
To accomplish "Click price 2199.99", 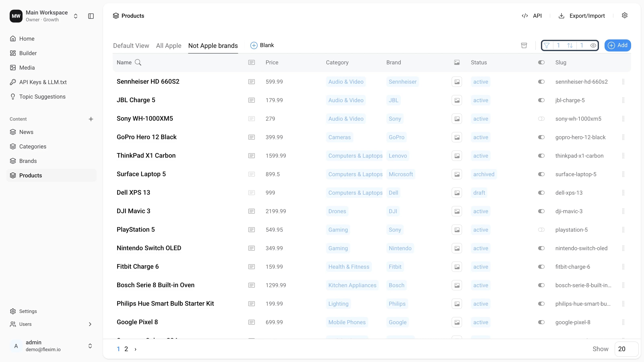I will coord(276,211).
